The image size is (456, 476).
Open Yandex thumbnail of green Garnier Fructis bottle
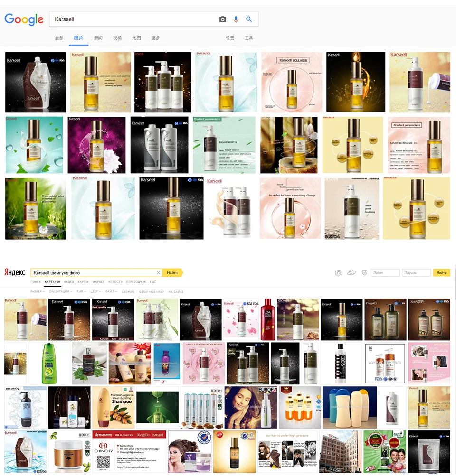coord(49,364)
